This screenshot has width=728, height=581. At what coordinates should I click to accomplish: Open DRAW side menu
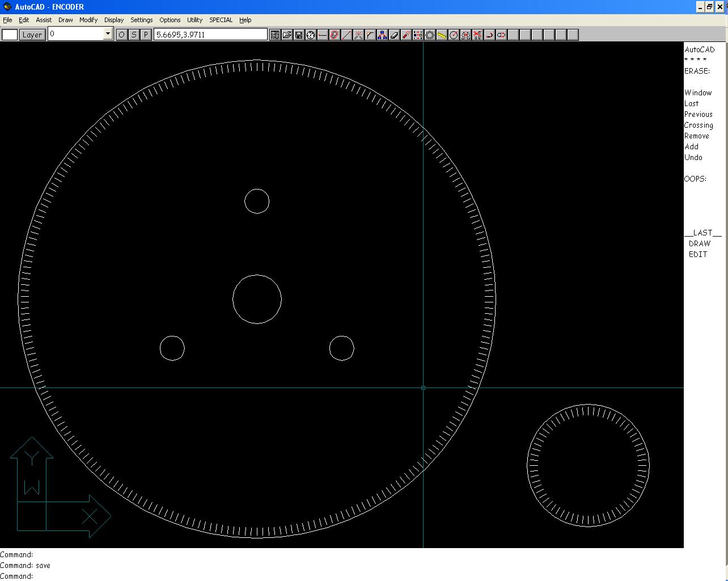pyautogui.click(x=700, y=243)
